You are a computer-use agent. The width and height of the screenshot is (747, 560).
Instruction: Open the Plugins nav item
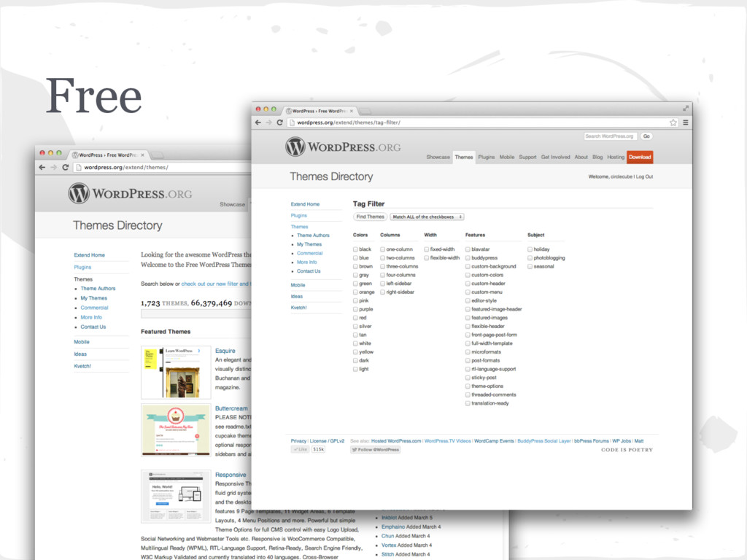click(487, 157)
